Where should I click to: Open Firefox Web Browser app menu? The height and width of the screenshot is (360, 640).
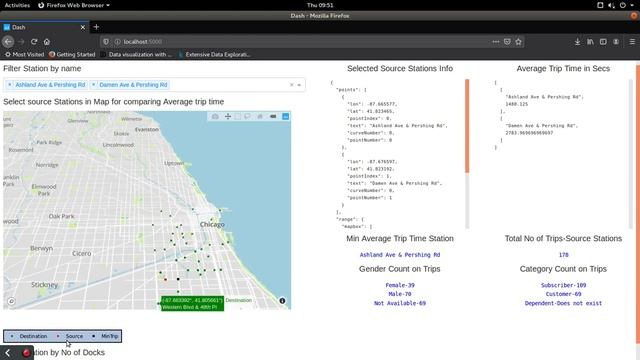coord(74,5)
